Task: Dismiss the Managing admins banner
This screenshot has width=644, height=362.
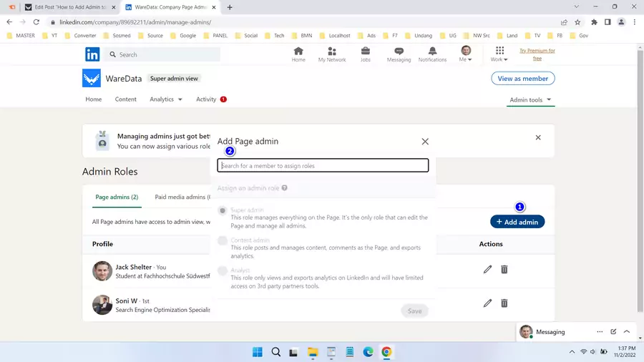Action: coord(537,137)
